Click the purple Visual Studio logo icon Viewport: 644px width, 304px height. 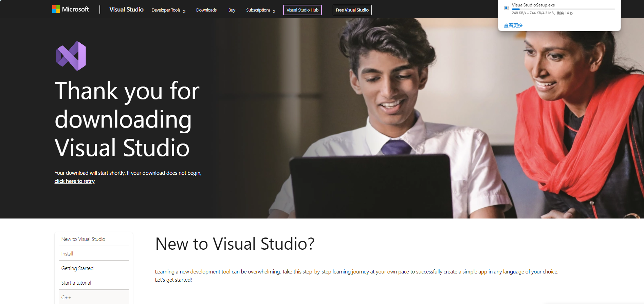tap(71, 56)
